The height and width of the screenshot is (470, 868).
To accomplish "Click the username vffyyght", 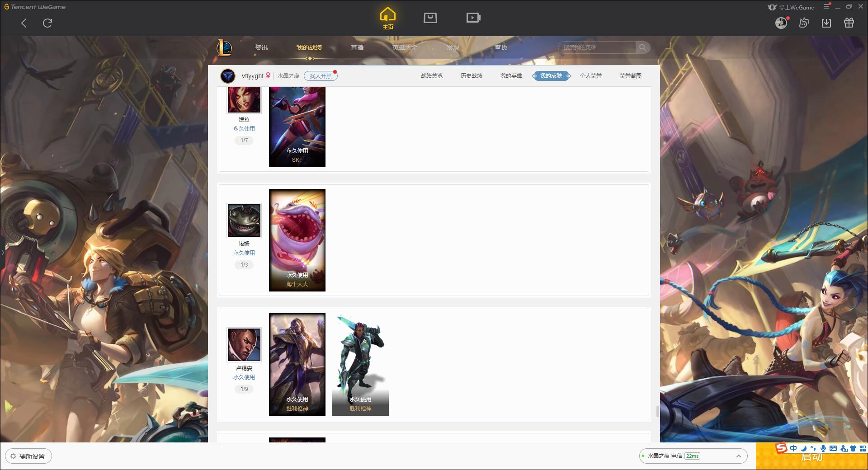I will tap(252, 76).
